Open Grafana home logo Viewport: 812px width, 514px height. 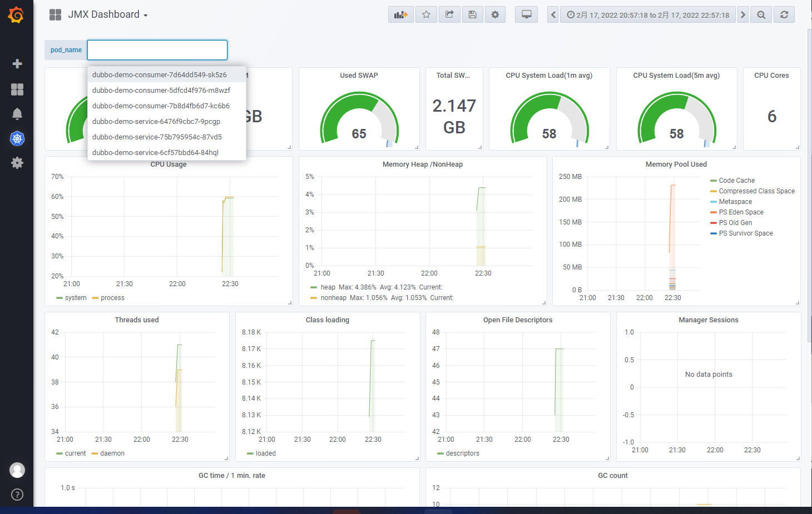click(x=17, y=15)
